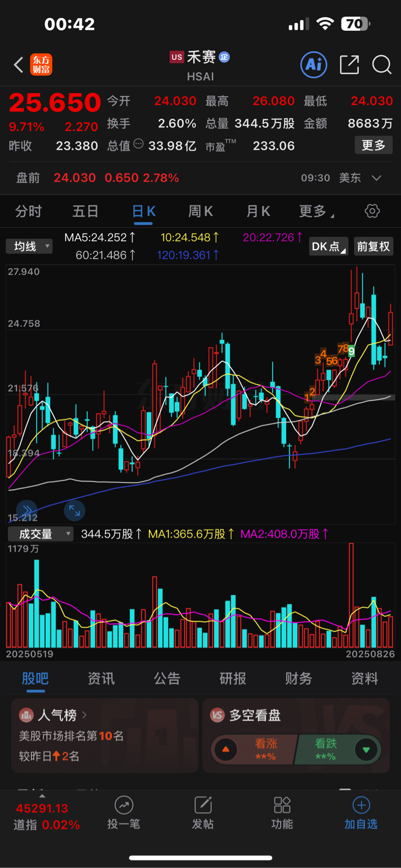Tap the 较昨日↑2名 rank change

coord(49,756)
